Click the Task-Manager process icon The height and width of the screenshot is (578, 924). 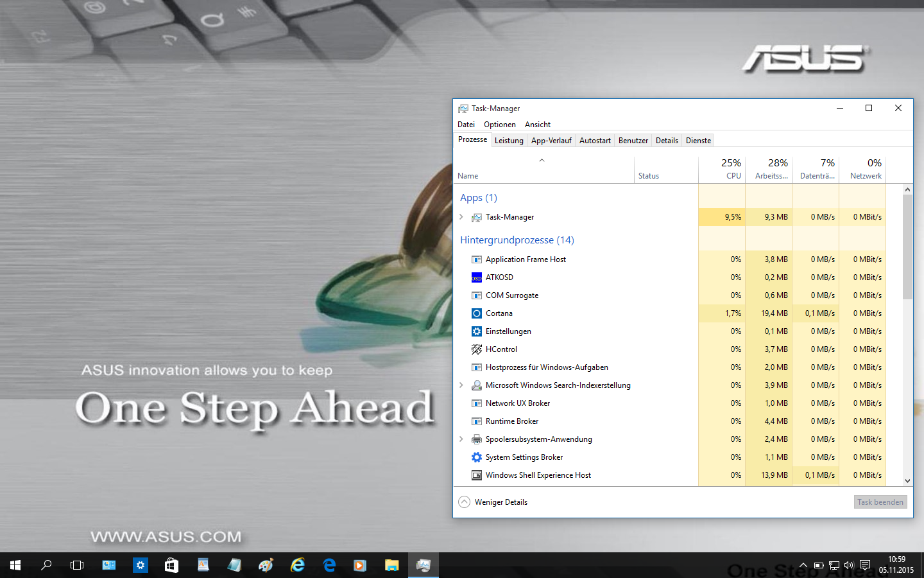pos(477,218)
